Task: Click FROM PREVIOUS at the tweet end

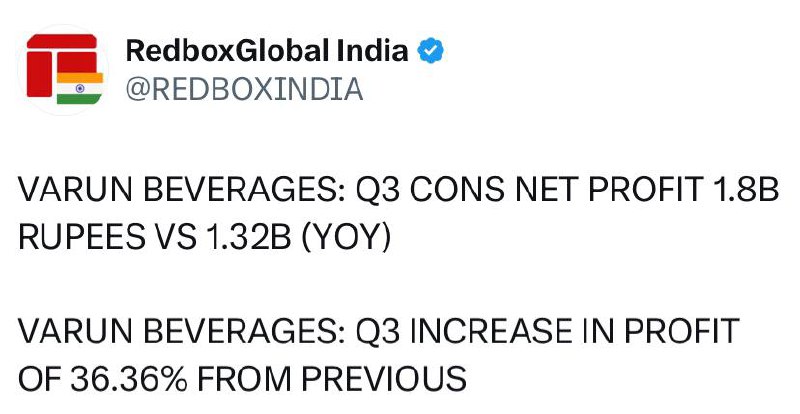Action: [332, 379]
